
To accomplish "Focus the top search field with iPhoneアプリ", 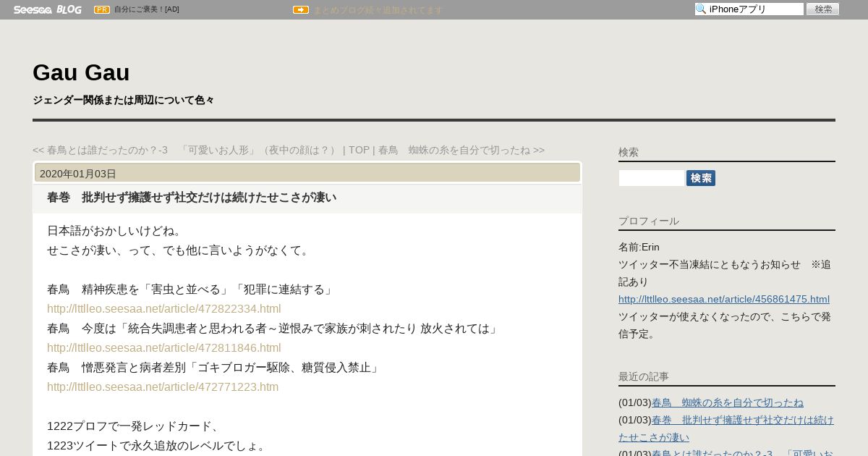I will (749, 9).
